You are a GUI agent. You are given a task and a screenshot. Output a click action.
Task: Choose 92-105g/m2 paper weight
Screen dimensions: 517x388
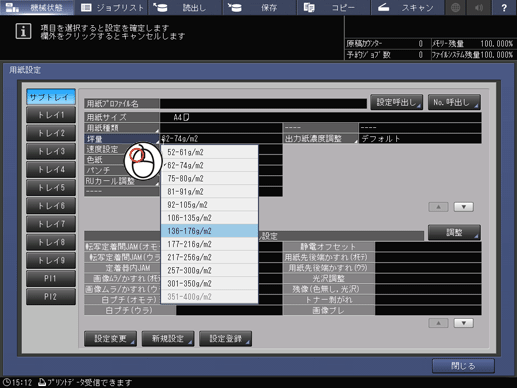tap(209, 205)
